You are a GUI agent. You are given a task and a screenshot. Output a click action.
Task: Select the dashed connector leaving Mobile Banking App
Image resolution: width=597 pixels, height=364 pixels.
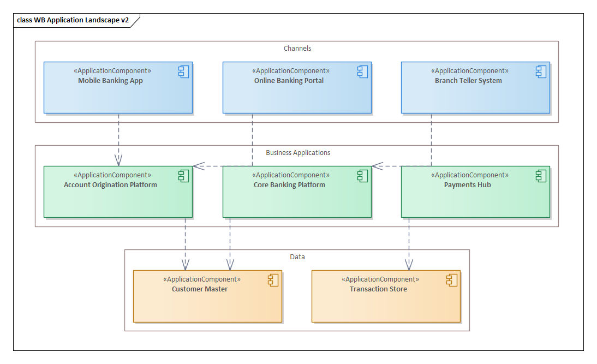tap(118, 140)
